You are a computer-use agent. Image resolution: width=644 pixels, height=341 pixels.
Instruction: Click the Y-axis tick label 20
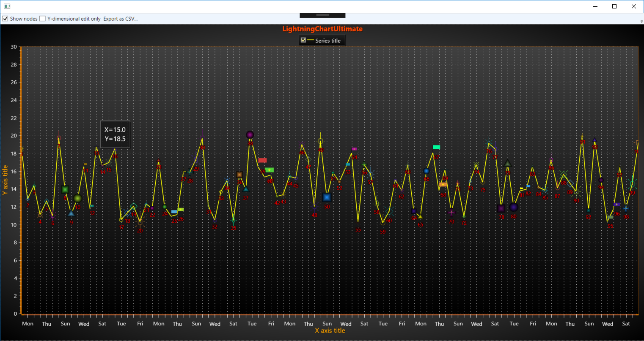point(14,136)
